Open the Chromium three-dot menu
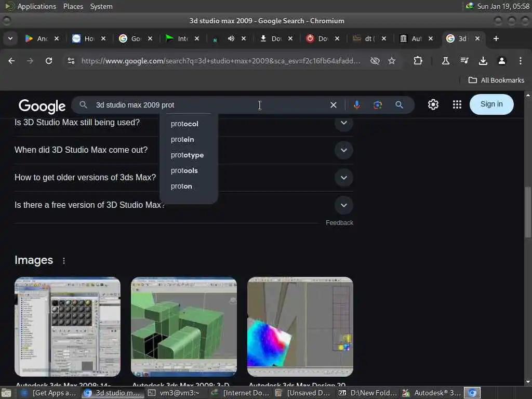 coord(521,61)
